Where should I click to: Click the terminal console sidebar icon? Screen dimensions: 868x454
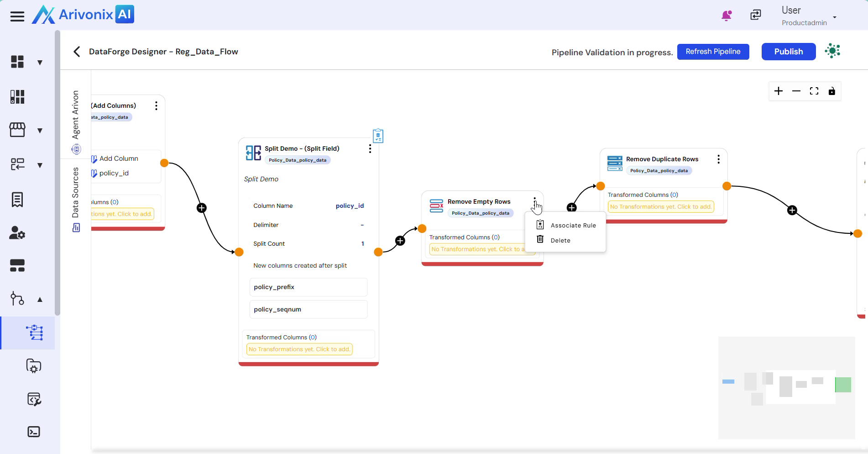(x=34, y=432)
